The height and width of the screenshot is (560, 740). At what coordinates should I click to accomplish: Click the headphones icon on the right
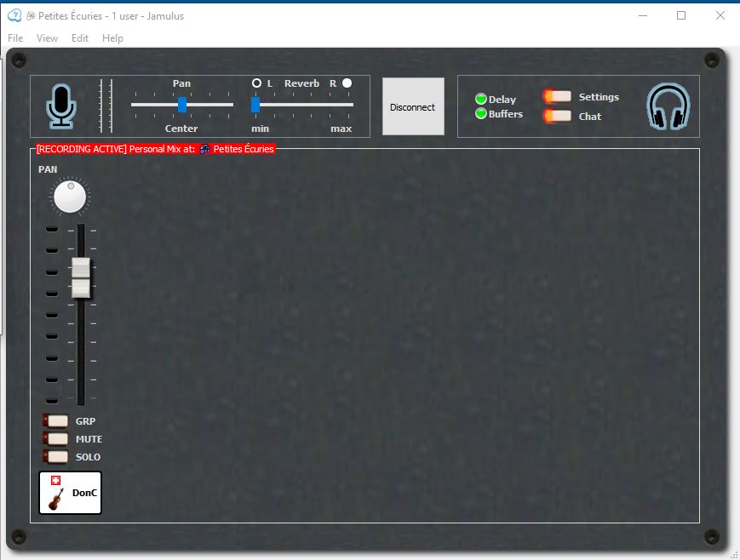pyautogui.click(x=668, y=106)
